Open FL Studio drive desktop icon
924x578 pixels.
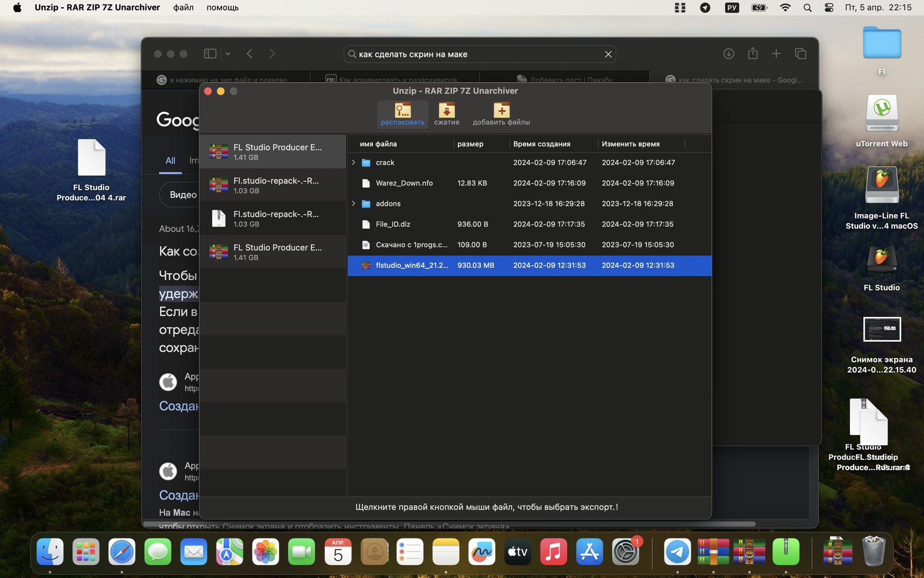tap(882, 269)
